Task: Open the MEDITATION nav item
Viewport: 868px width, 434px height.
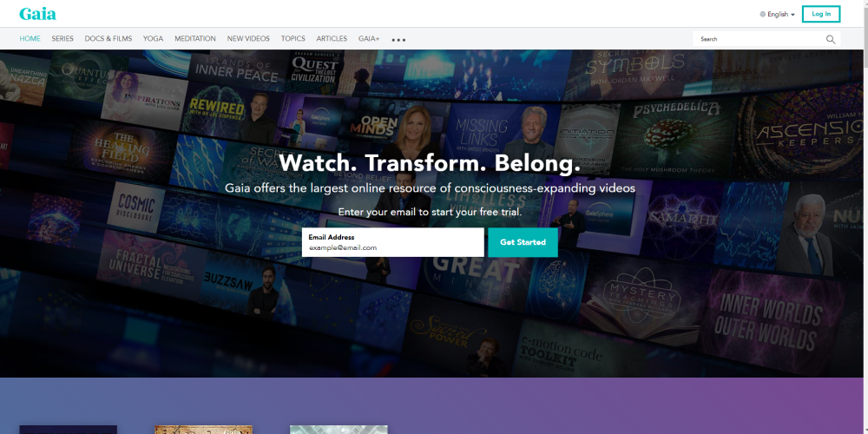Action: click(x=195, y=39)
